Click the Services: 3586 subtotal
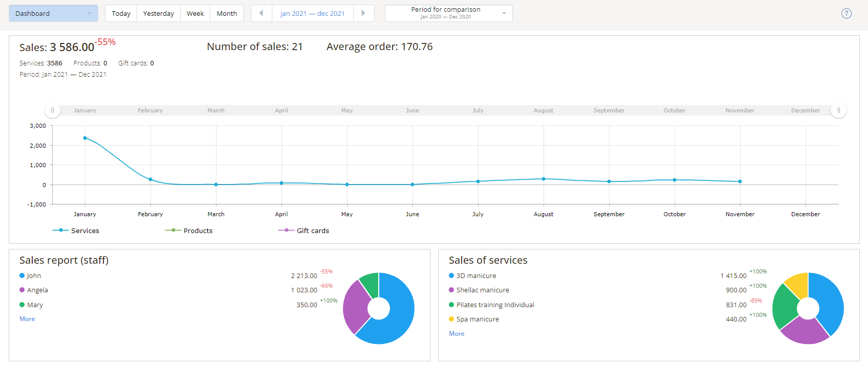This screenshot has height=368, width=868. (x=41, y=63)
